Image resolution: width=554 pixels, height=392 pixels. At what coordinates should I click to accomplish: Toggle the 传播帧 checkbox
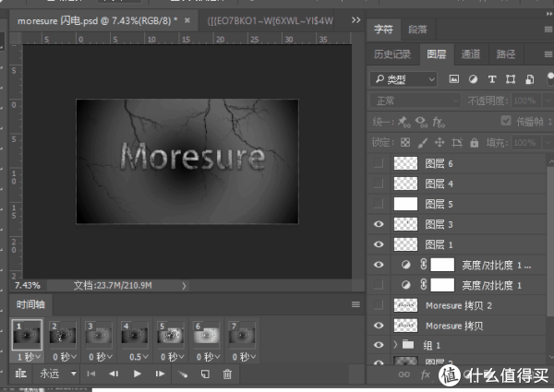point(505,121)
